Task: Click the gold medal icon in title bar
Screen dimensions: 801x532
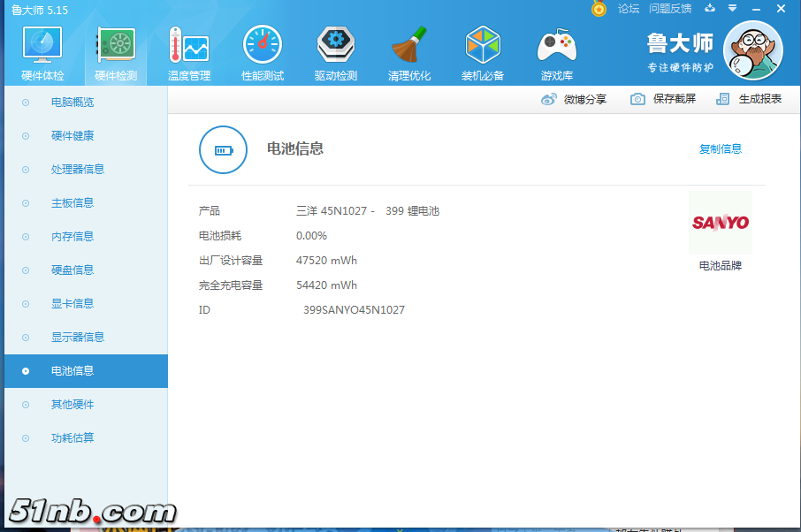Action: click(599, 9)
